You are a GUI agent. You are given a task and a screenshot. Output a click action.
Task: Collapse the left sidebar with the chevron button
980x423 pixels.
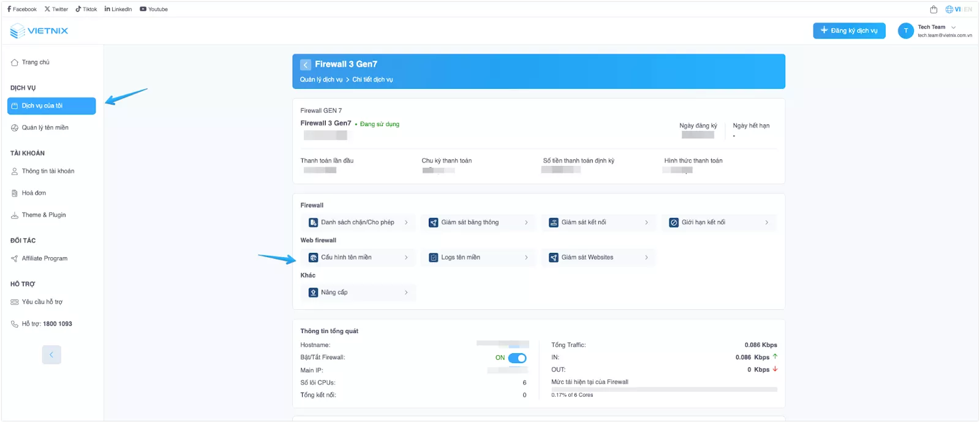tap(51, 355)
